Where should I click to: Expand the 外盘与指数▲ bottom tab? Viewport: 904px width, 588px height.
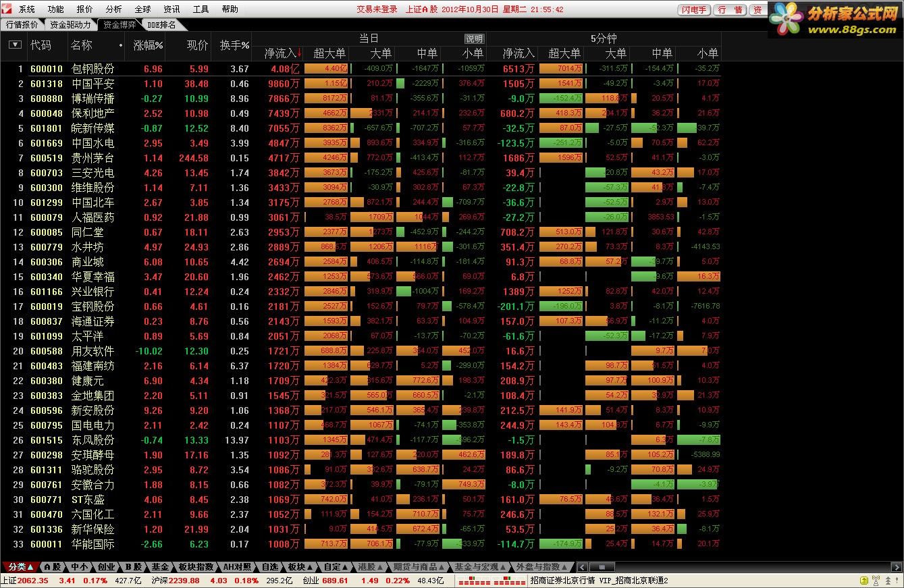click(x=542, y=567)
